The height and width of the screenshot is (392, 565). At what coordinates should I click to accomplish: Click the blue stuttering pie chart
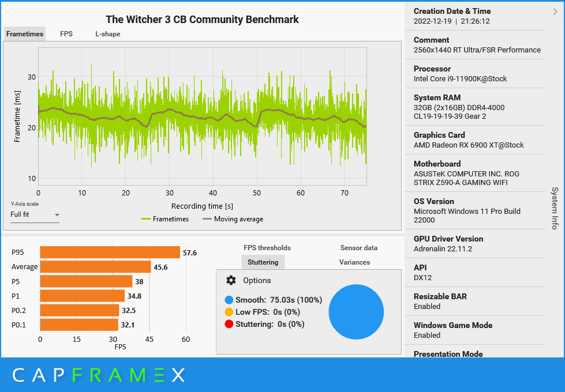coord(356,312)
